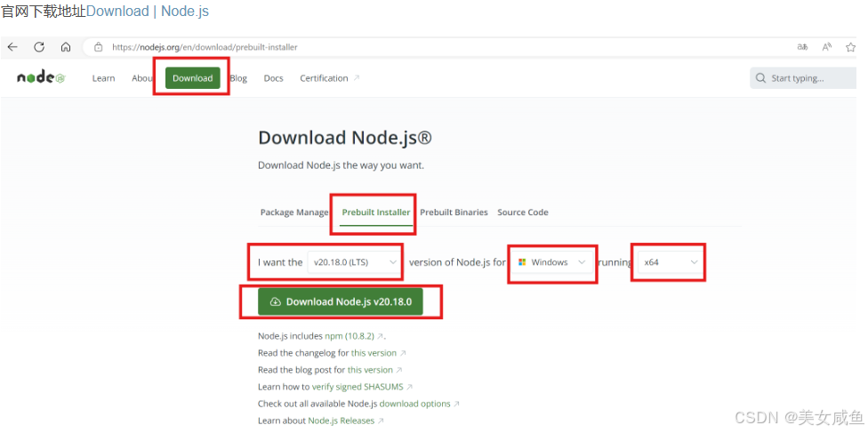Focus the Start typing search field

coord(803,78)
